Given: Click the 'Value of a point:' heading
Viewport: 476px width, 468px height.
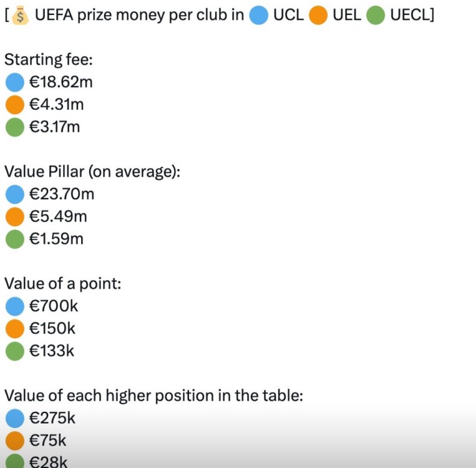Looking at the screenshot, I should point(63,283).
